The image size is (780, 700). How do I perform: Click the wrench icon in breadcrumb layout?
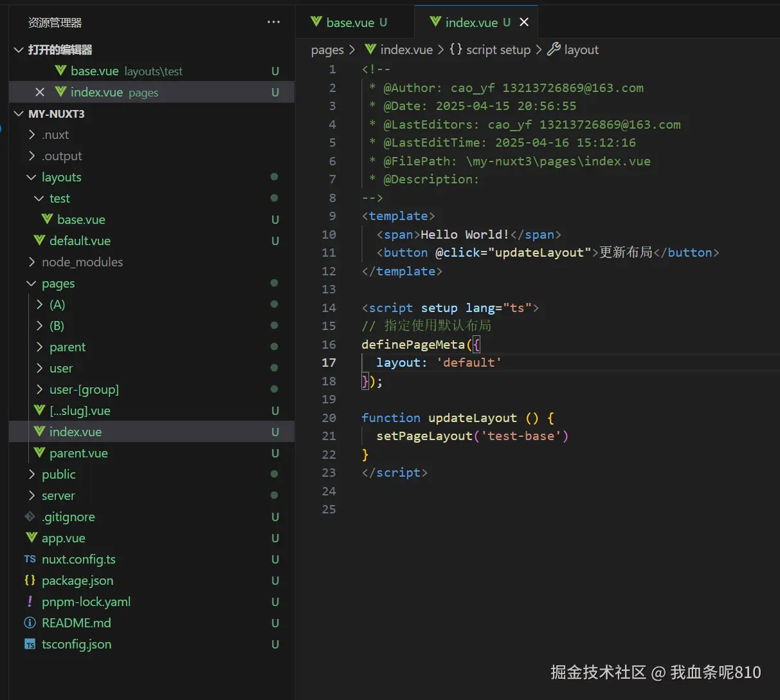tap(554, 49)
